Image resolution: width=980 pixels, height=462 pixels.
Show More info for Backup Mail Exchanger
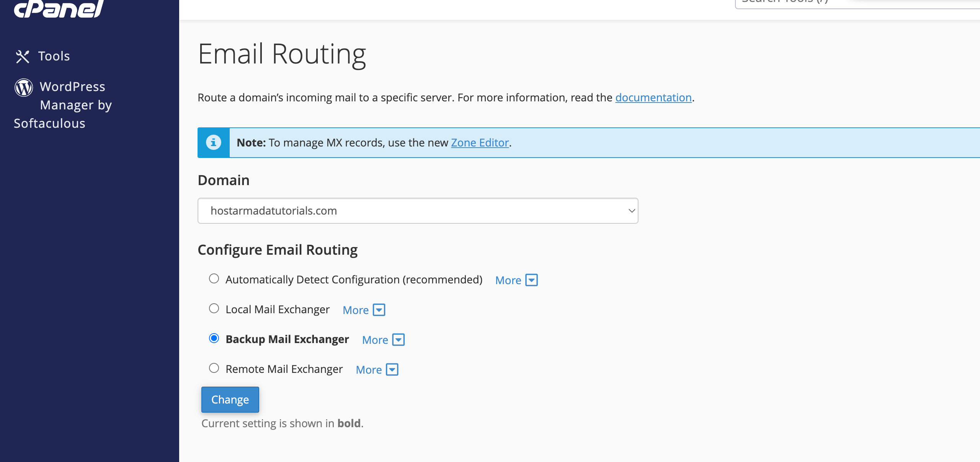pos(384,340)
